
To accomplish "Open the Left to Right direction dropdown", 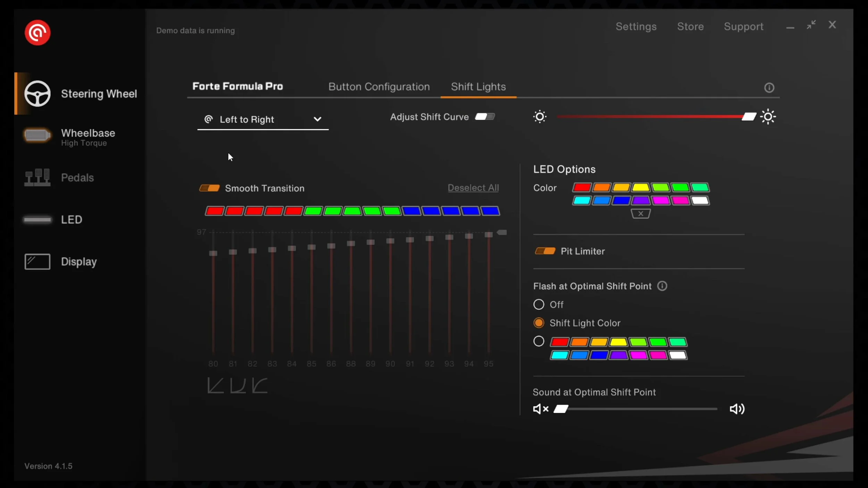I will tap(263, 119).
